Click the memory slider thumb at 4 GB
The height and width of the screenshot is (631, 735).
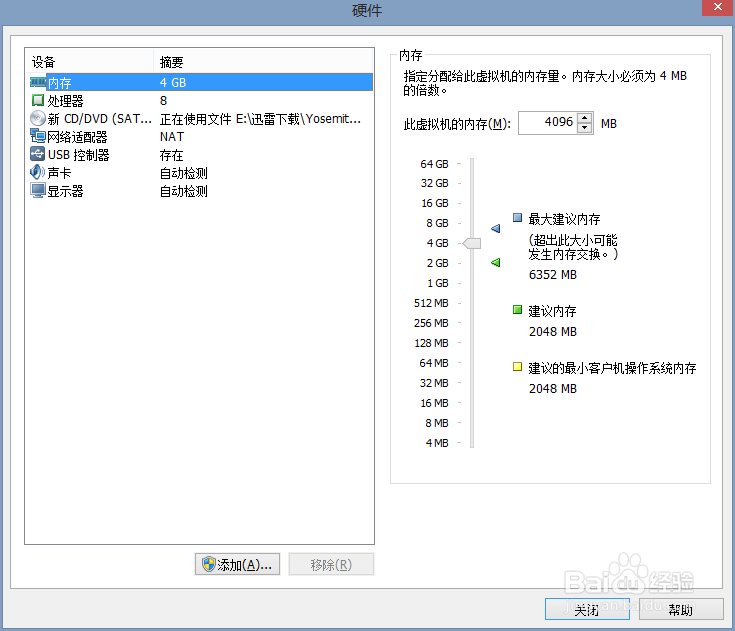coord(472,243)
